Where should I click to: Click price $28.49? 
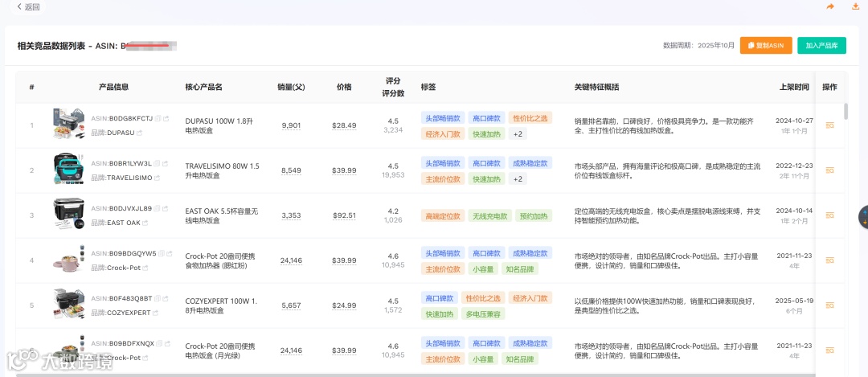tap(344, 125)
